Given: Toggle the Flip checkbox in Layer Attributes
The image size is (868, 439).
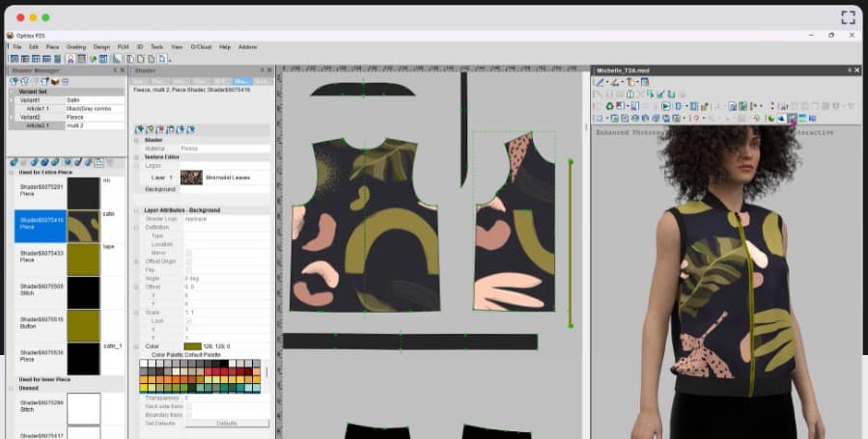Looking at the screenshot, I should tap(188, 270).
